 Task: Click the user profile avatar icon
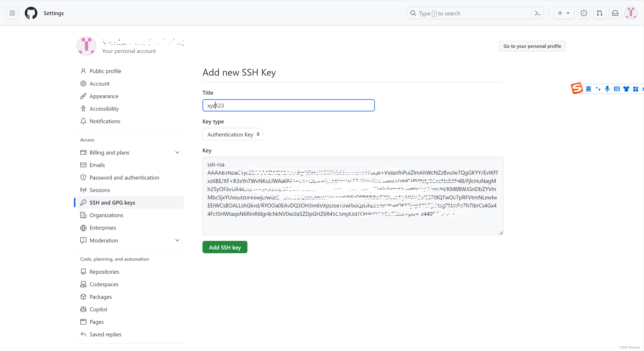tap(631, 13)
